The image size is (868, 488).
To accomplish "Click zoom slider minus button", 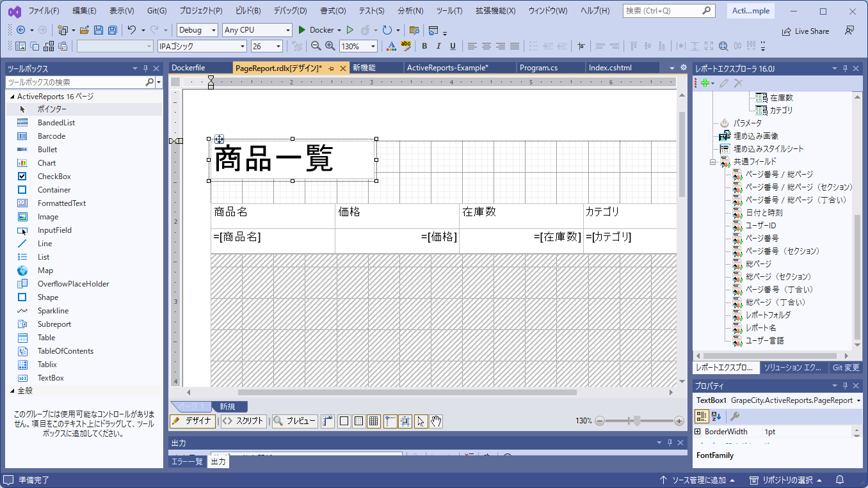I will (x=600, y=421).
